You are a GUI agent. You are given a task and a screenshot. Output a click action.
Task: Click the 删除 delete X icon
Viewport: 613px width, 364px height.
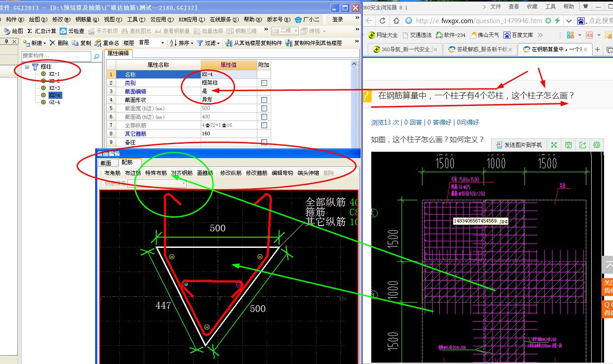(52, 43)
